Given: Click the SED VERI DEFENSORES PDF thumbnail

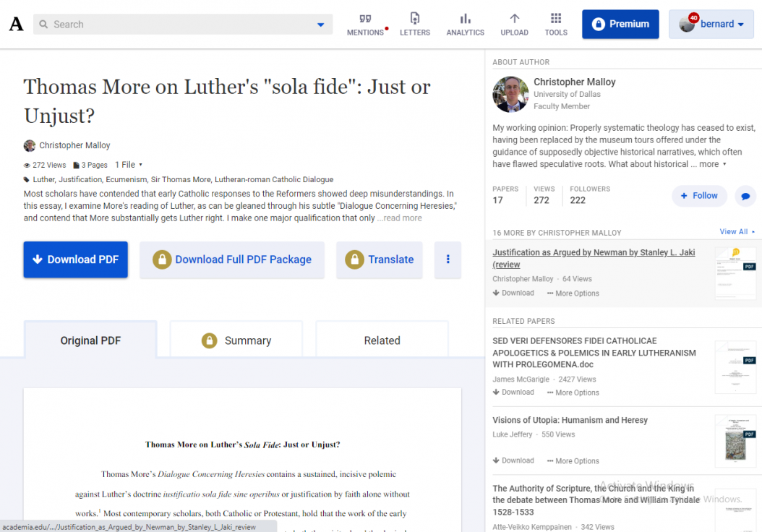Looking at the screenshot, I should 735,366.
